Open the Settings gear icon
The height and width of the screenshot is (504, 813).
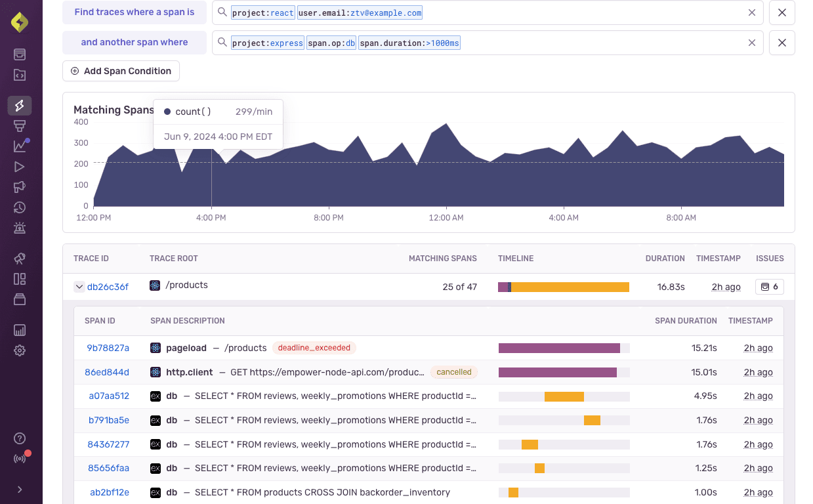20,350
